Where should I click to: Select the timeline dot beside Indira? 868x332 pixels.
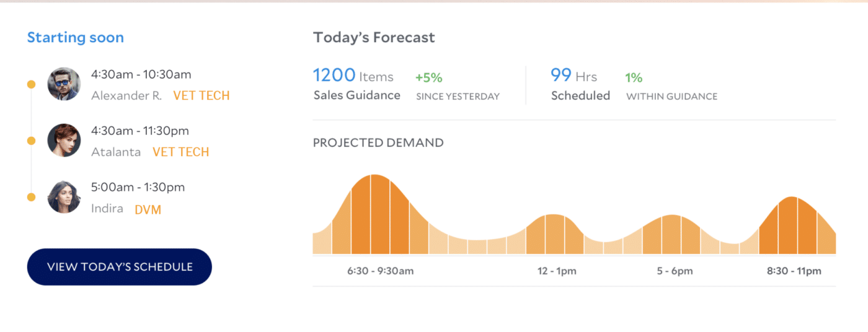pyautogui.click(x=31, y=198)
